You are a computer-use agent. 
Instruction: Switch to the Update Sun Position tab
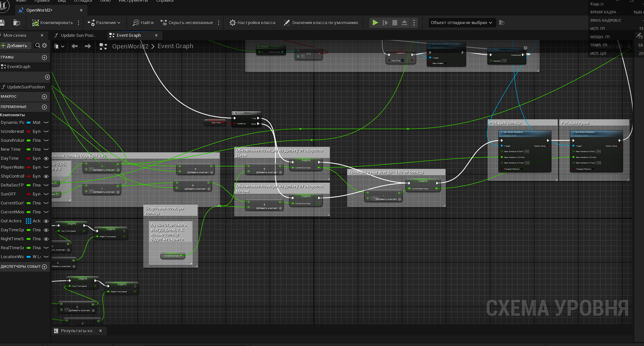78,35
